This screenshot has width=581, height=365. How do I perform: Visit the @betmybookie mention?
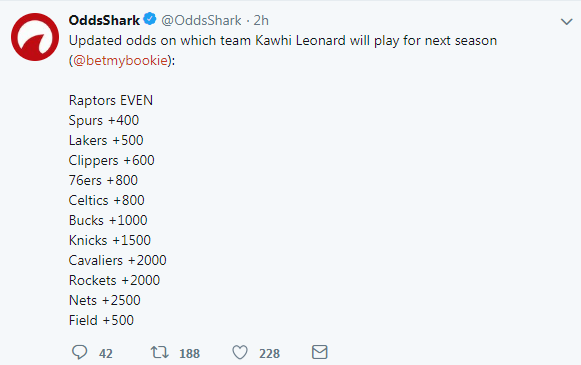120,60
